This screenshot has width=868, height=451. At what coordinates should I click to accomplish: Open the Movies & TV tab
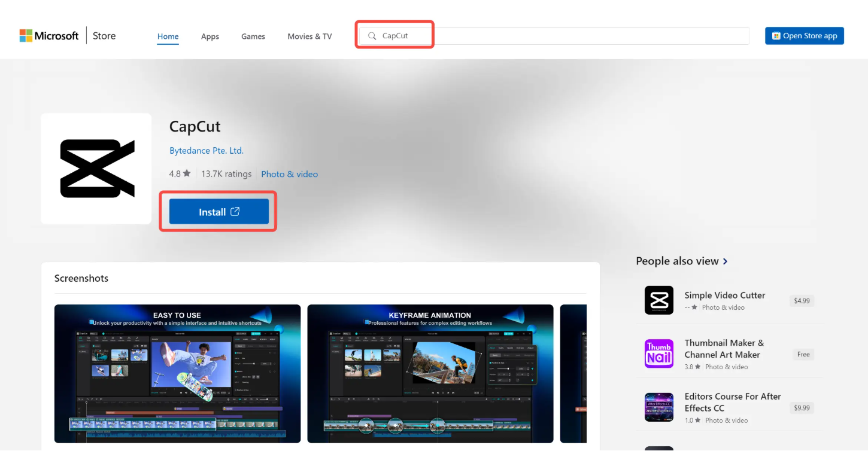pyautogui.click(x=309, y=36)
